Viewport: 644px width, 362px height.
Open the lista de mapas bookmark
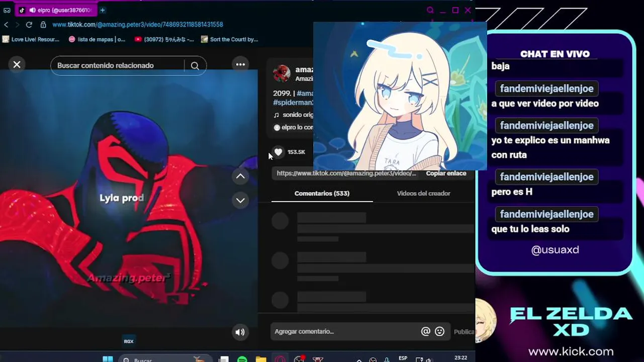97,39
